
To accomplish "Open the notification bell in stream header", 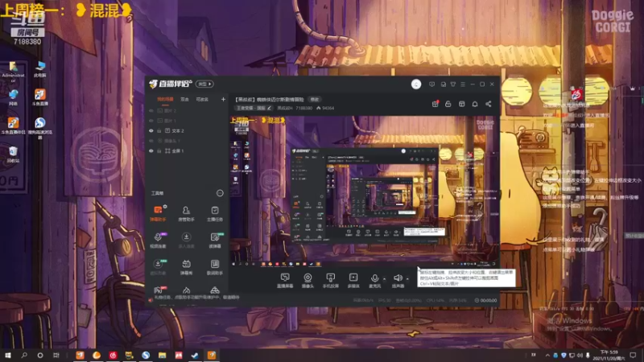I will (x=475, y=104).
